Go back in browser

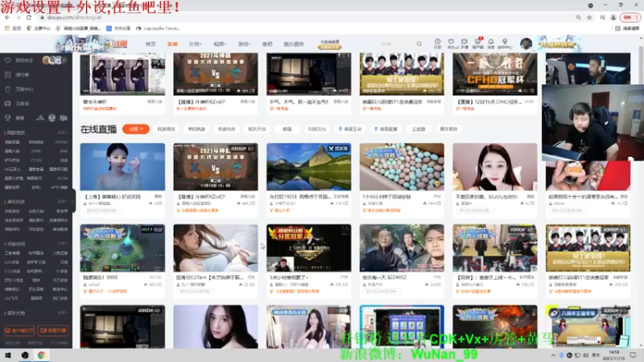[x=7, y=17]
